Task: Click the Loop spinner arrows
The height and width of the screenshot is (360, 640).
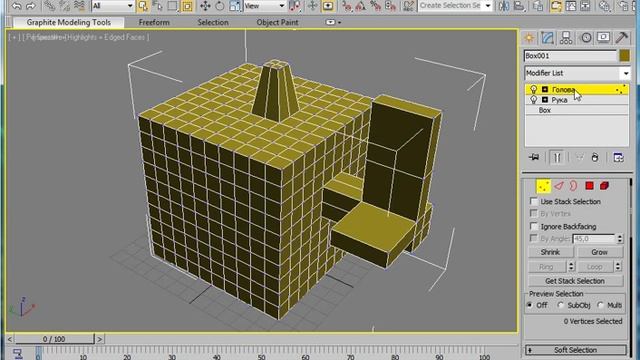Action: (618, 267)
